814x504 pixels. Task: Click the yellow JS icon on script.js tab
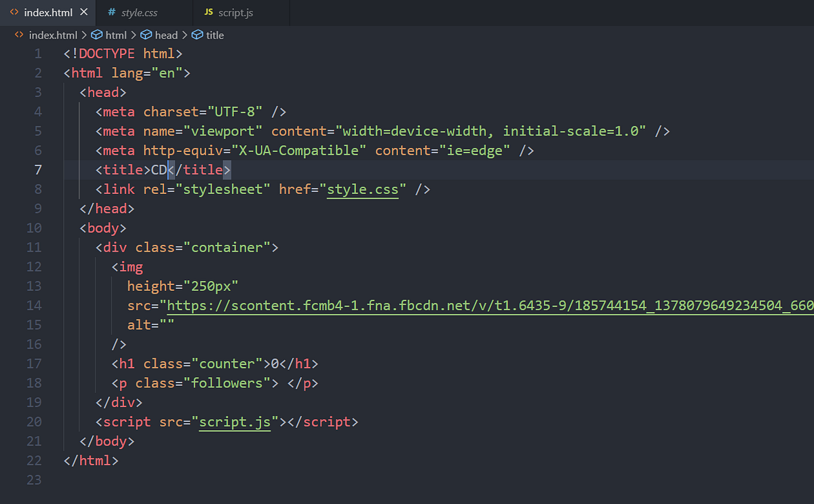pyautogui.click(x=210, y=12)
